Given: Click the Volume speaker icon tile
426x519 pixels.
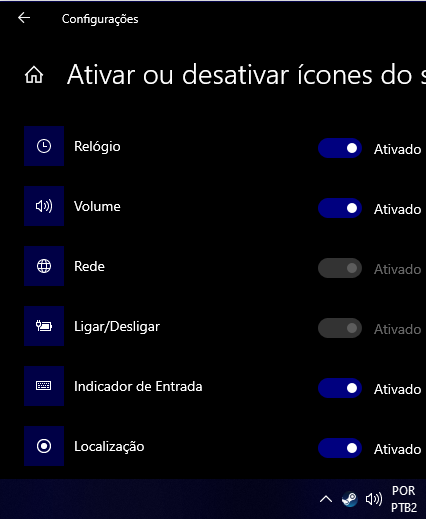Looking at the screenshot, I should (x=44, y=206).
